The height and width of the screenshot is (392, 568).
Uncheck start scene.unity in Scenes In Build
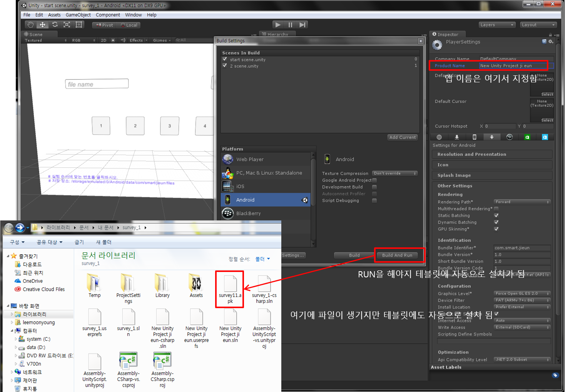coord(225,59)
